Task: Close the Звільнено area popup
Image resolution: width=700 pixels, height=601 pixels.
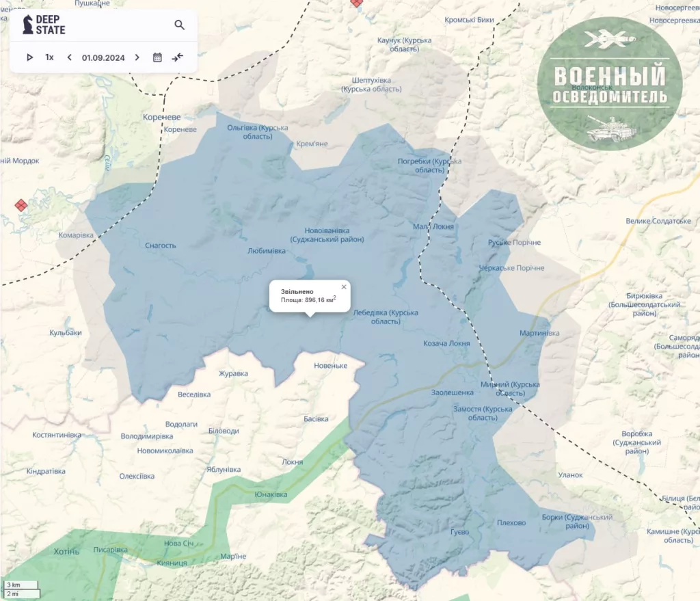Action: (x=344, y=286)
